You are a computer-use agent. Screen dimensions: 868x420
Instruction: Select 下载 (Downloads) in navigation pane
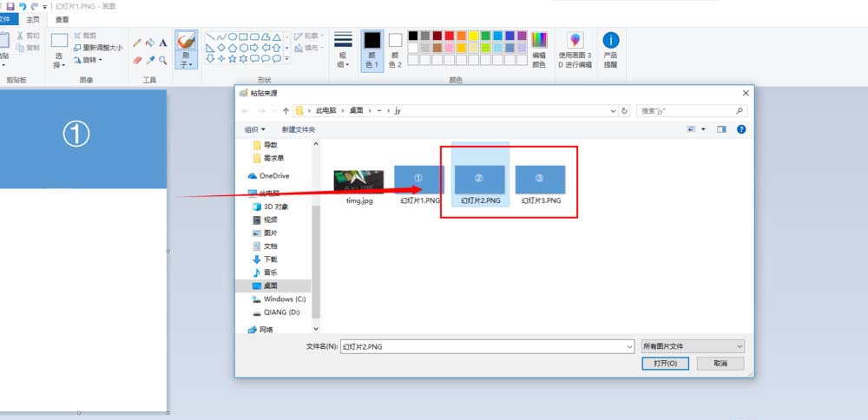click(x=265, y=259)
